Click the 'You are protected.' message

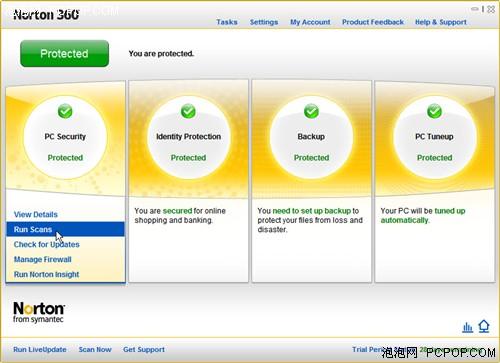tap(161, 54)
